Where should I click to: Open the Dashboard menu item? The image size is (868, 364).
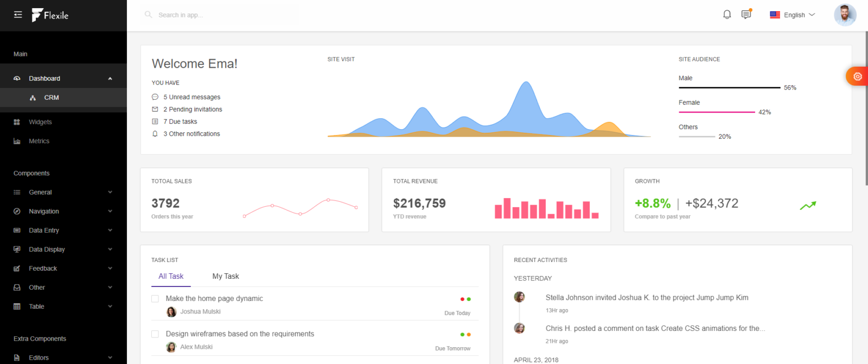[63, 79]
